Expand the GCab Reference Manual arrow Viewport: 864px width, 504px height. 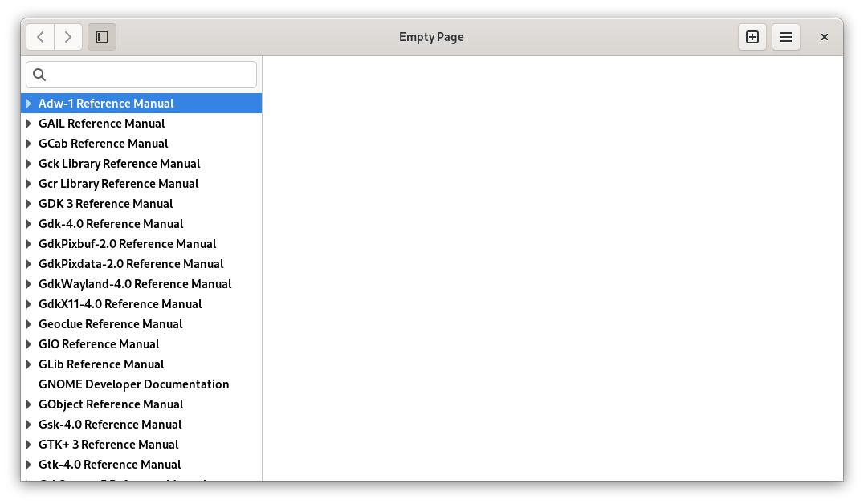(29, 144)
